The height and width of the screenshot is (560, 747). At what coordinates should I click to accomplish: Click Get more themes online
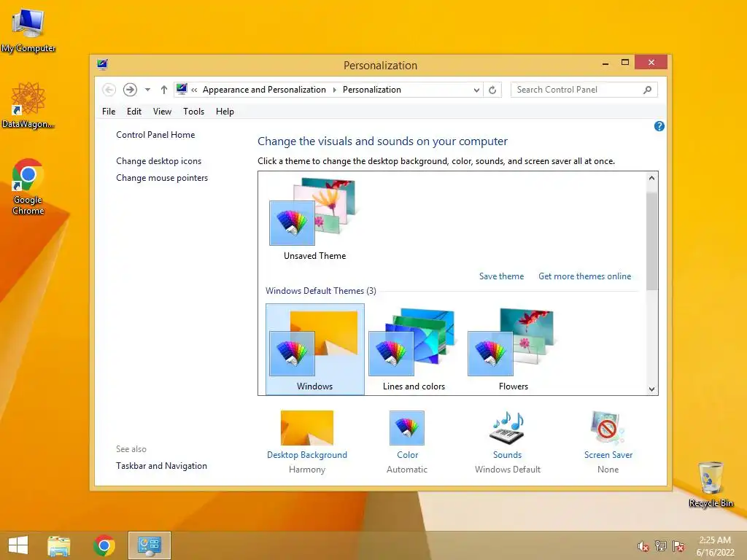tap(584, 276)
